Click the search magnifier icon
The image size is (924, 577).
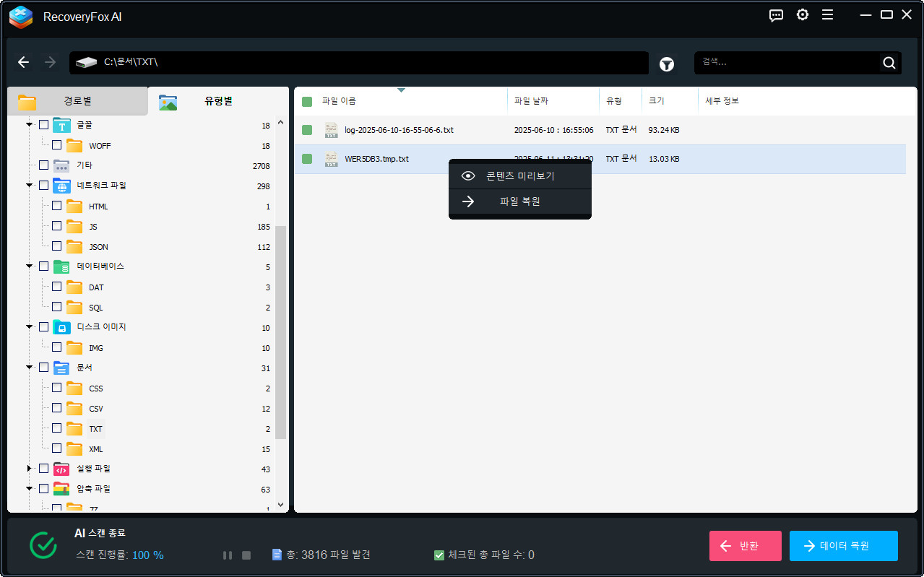point(889,63)
